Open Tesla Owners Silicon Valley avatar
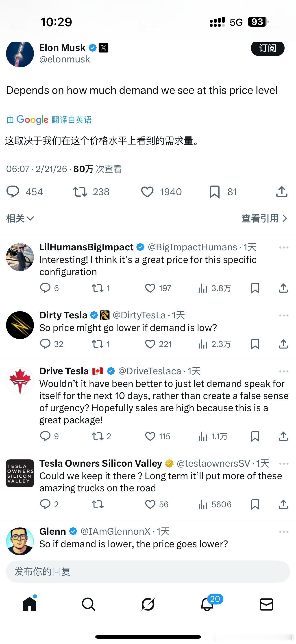This screenshot has width=296, height=644. click(x=20, y=473)
